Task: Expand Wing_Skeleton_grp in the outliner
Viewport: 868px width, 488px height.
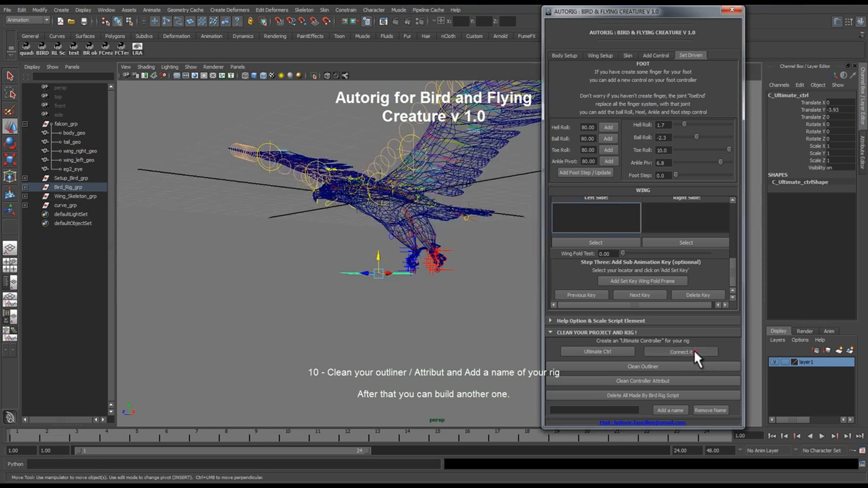Action: coord(25,196)
